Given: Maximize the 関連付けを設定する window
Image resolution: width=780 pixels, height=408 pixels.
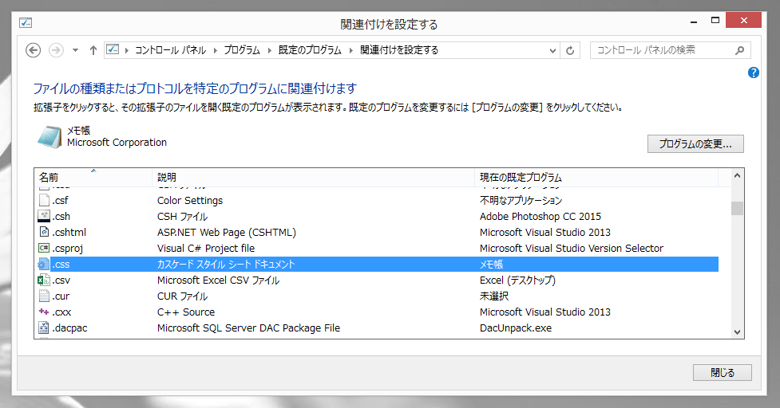Looking at the screenshot, I should pos(715,20).
